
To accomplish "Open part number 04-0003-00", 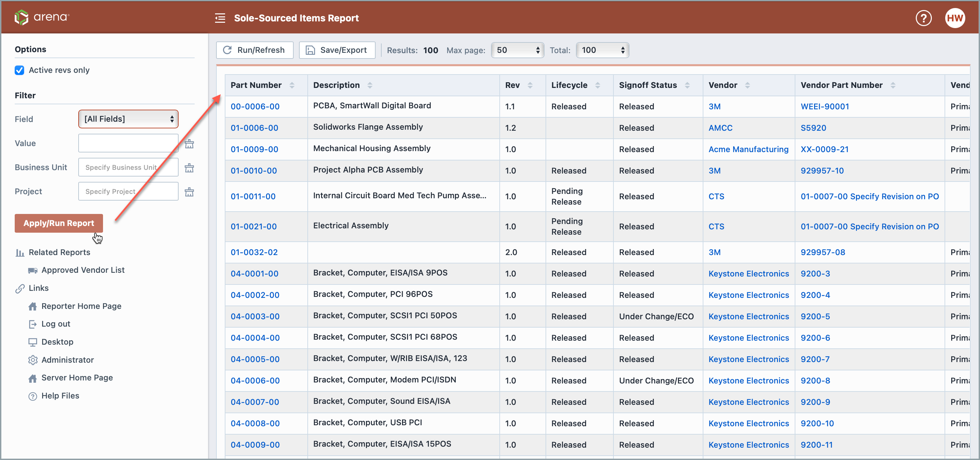I will [x=255, y=317].
